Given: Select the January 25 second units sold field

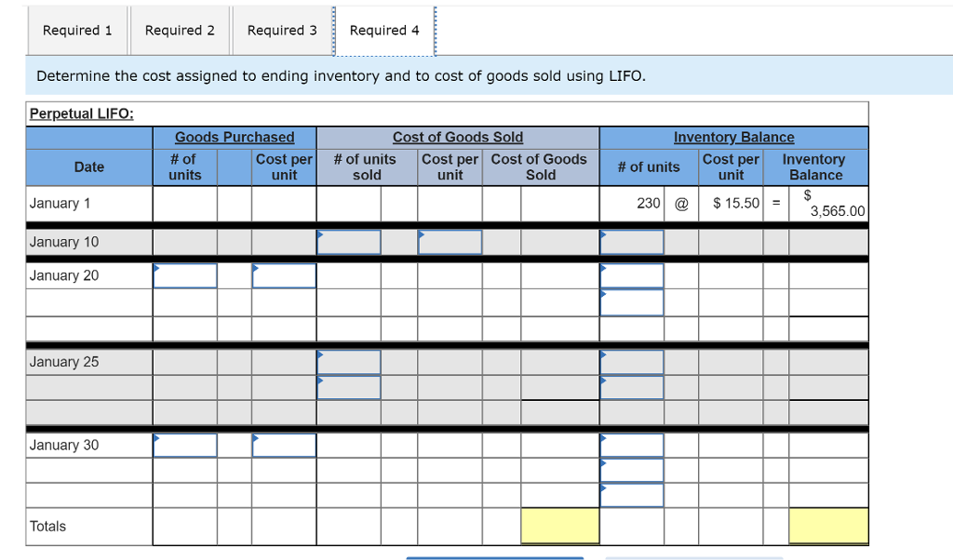Looking at the screenshot, I should (x=349, y=387).
